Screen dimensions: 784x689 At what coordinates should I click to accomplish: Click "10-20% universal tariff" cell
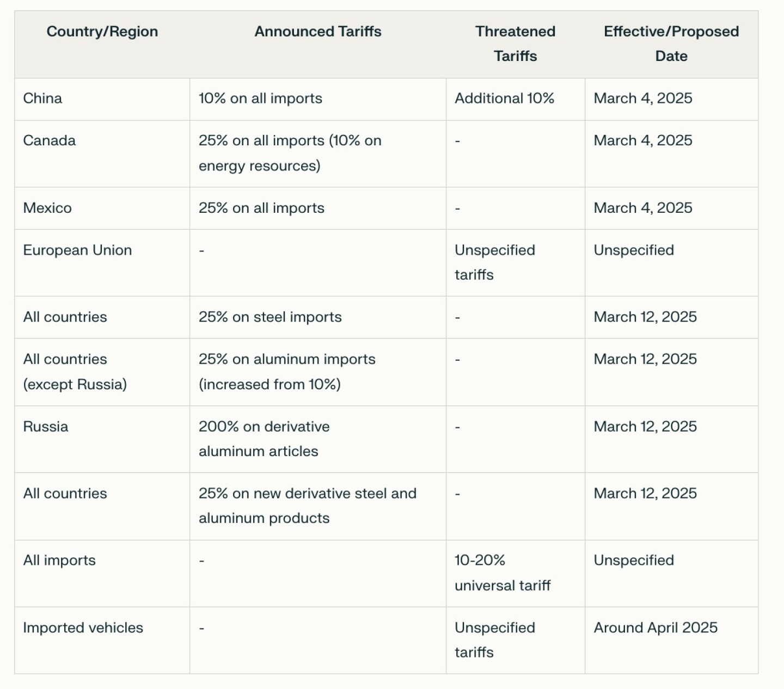[503, 573]
